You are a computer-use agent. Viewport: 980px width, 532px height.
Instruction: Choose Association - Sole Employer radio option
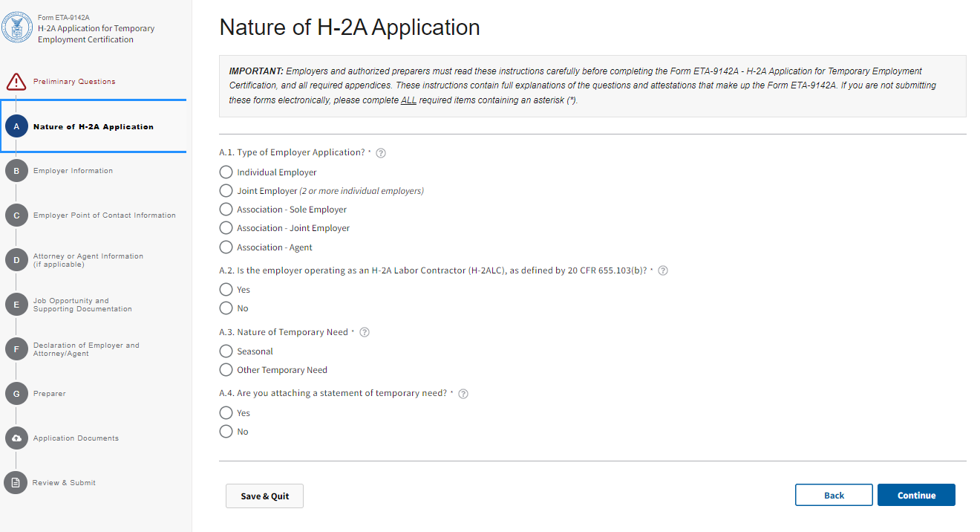tap(226, 210)
